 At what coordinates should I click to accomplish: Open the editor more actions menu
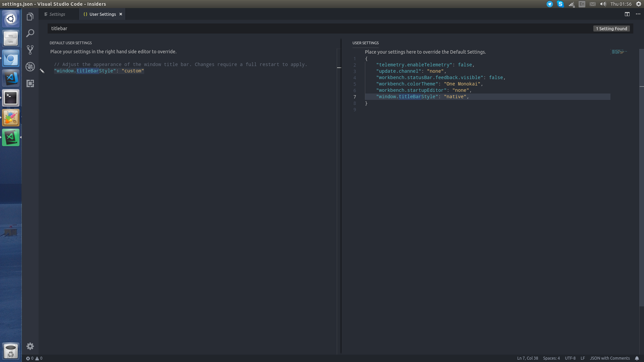pyautogui.click(x=638, y=14)
